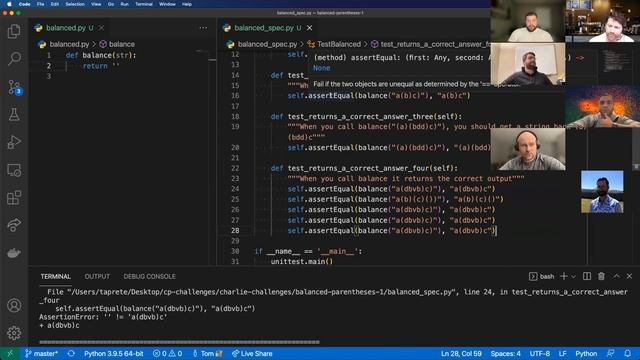Open the Apple menu
Viewport: 640px width, 360px height.
[x=9, y=4]
